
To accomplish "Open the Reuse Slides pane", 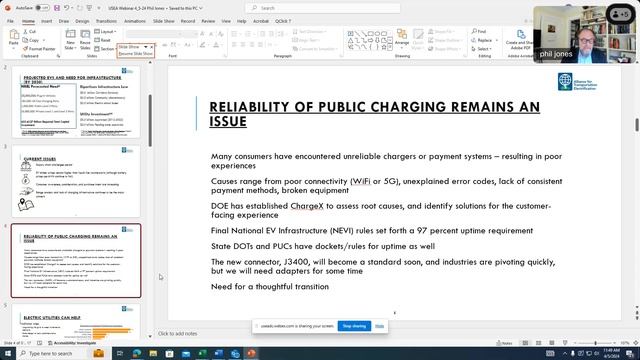I will tap(85, 39).
